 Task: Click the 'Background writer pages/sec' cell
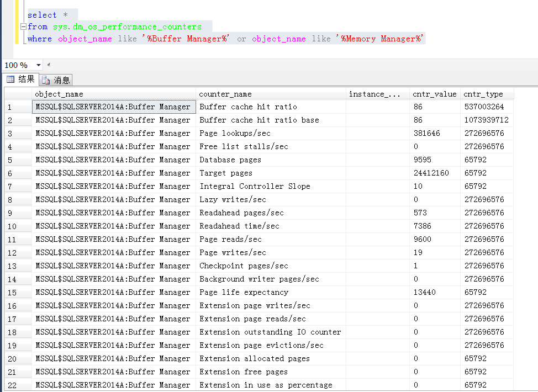pyautogui.click(x=271, y=279)
